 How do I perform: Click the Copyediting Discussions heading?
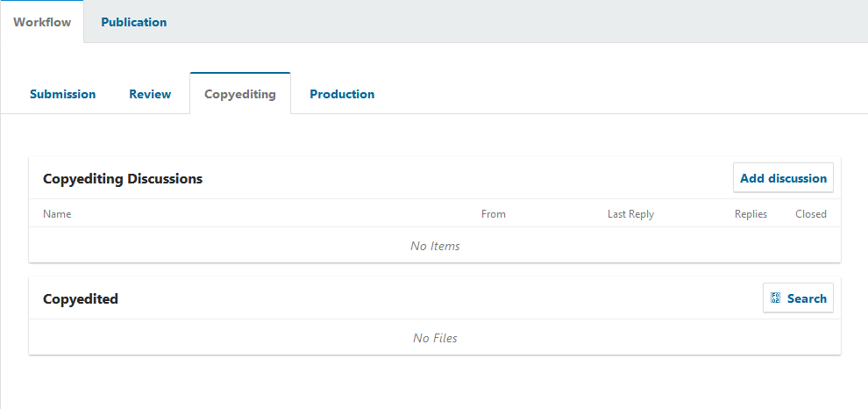[x=123, y=179]
